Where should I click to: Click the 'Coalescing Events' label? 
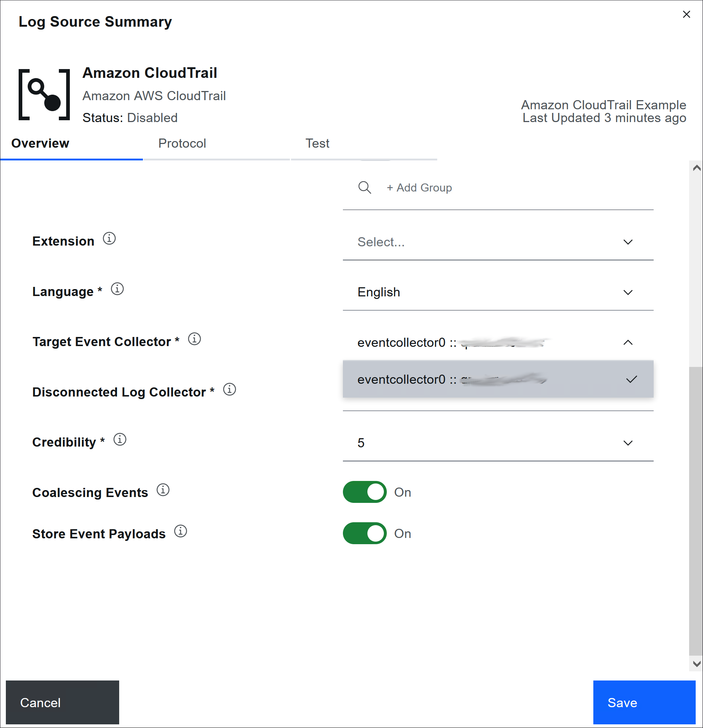90,493
